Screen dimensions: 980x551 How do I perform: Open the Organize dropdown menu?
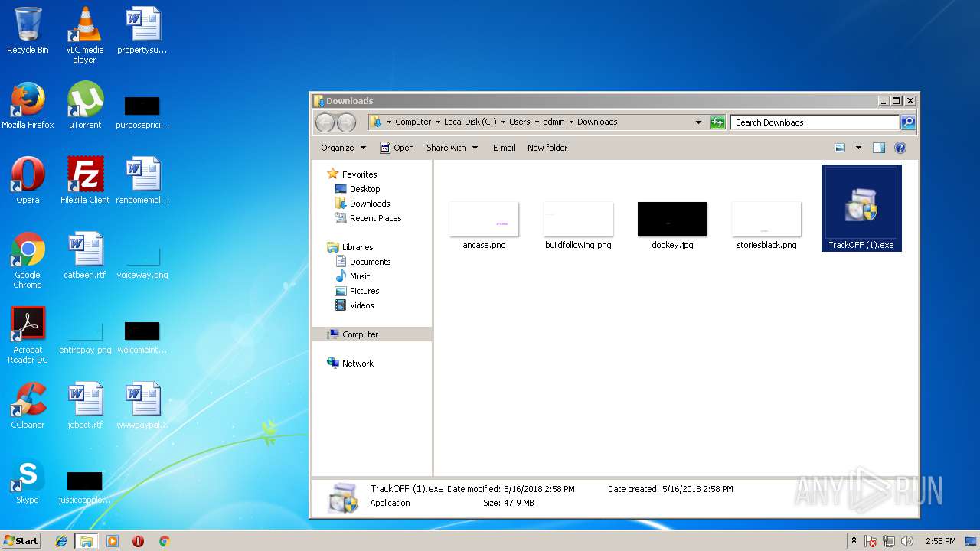tap(344, 148)
